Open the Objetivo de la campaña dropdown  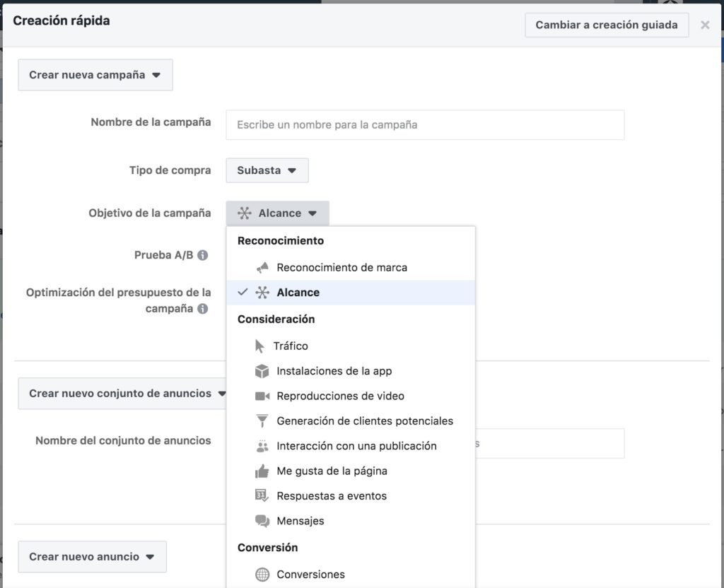(278, 213)
